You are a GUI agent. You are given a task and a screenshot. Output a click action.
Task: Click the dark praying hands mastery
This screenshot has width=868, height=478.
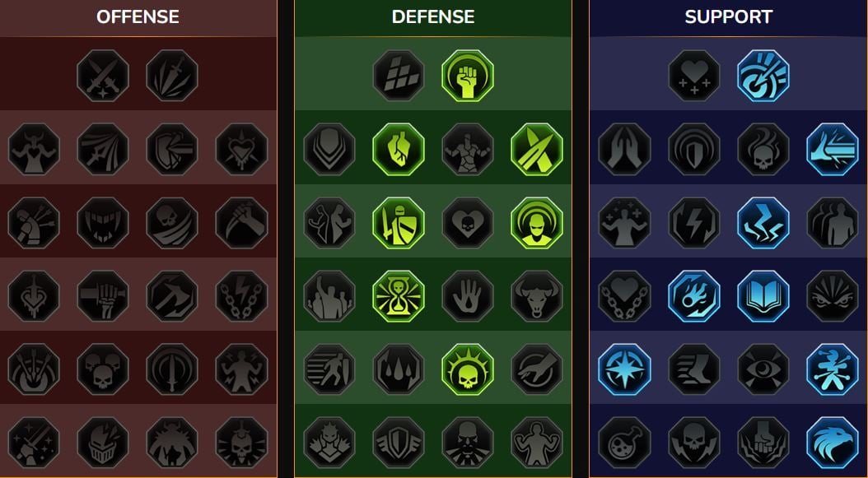[x=625, y=150]
